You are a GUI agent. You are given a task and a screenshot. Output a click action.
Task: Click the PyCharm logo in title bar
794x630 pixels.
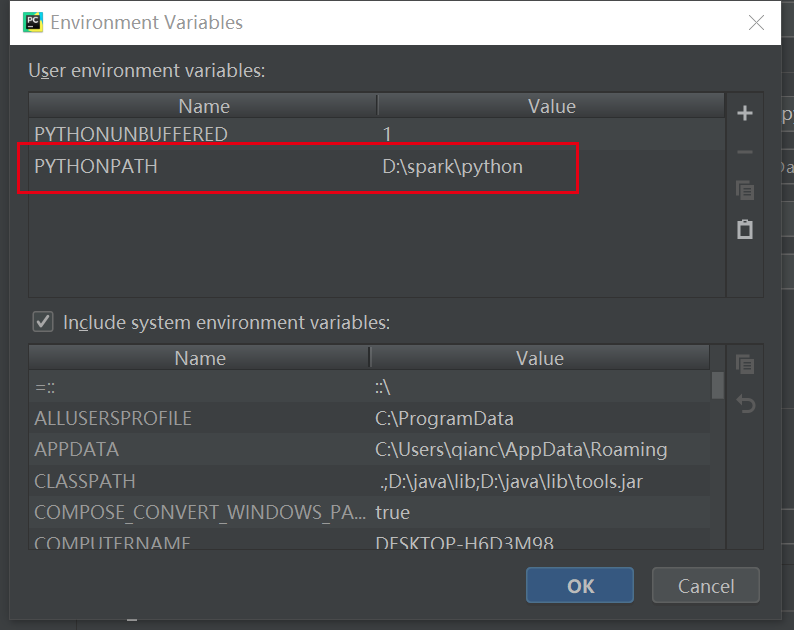click(x=33, y=23)
